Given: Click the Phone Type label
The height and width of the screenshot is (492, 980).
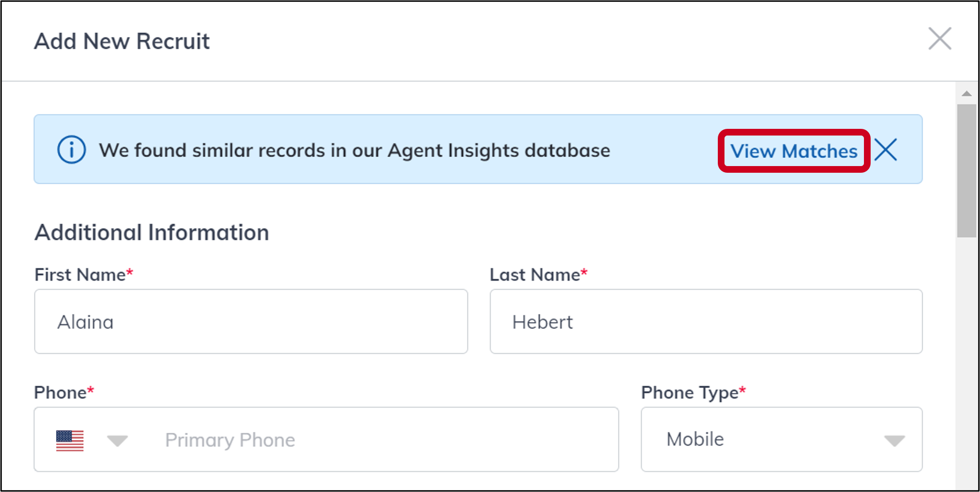Looking at the screenshot, I should click(x=690, y=393).
